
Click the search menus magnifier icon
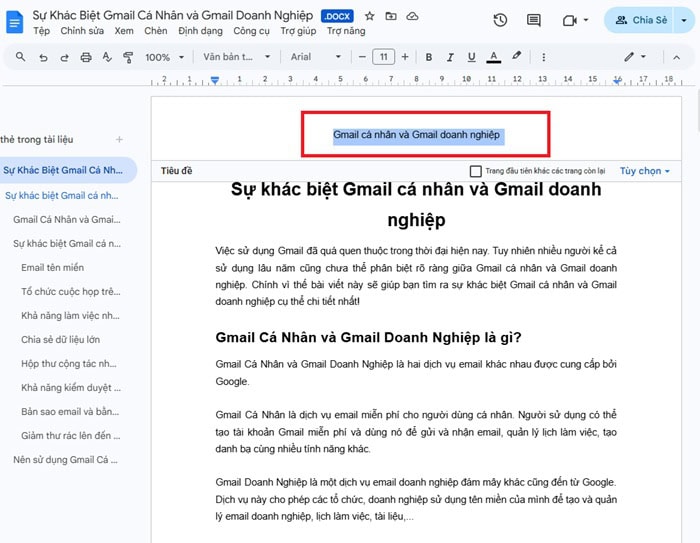[x=21, y=57]
